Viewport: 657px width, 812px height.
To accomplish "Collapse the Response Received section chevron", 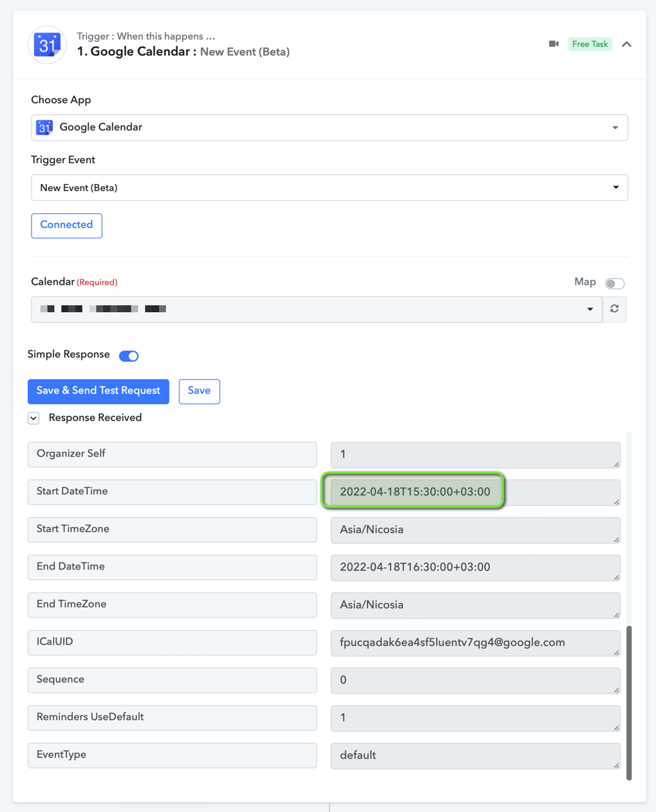I will [33, 418].
